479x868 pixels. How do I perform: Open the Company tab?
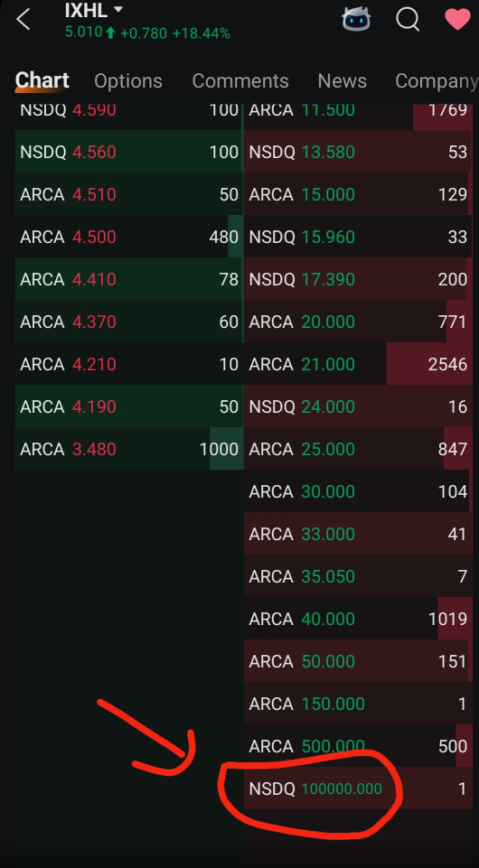[x=437, y=80]
